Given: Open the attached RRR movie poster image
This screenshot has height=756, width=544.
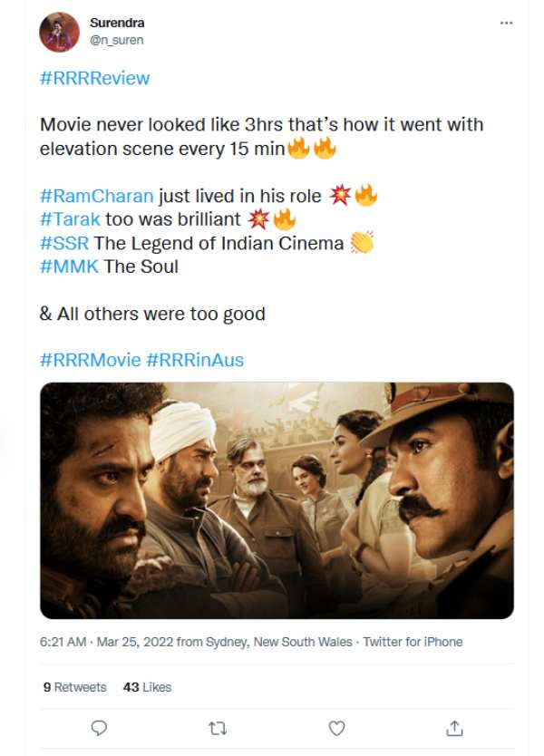Looking at the screenshot, I should (x=277, y=500).
